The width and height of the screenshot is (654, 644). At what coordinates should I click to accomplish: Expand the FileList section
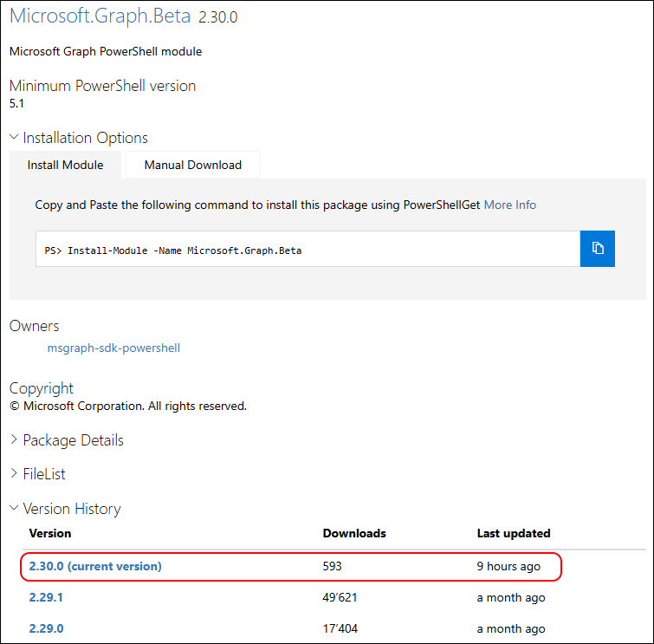click(37, 474)
